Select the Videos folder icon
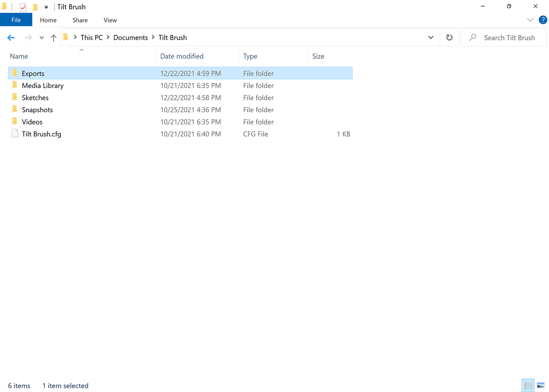The height and width of the screenshot is (392, 549). [x=15, y=121]
